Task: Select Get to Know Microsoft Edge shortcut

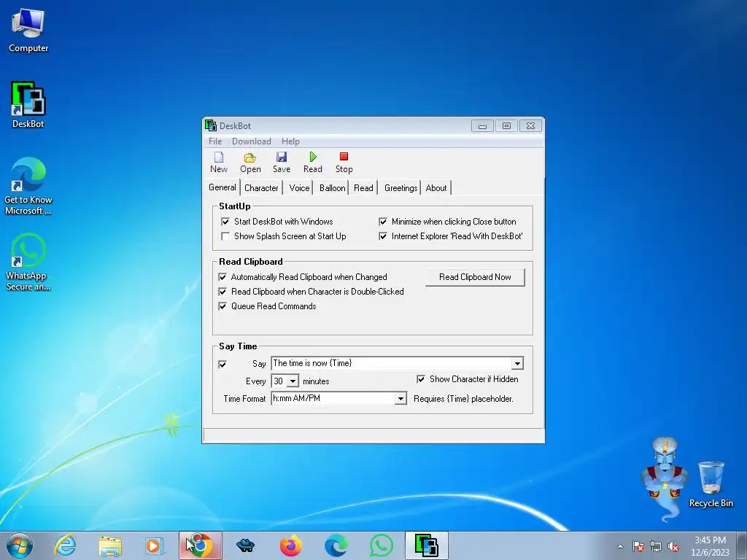Action: click(28, 186)
